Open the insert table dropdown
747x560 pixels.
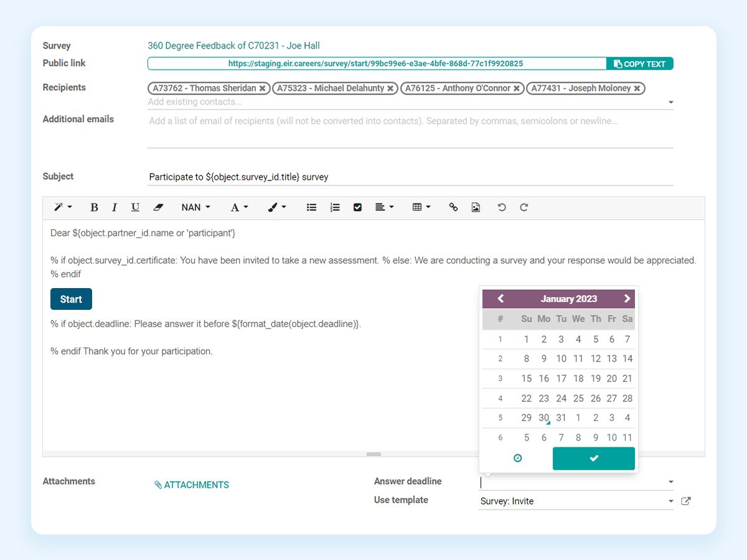[x=421, y=207]
